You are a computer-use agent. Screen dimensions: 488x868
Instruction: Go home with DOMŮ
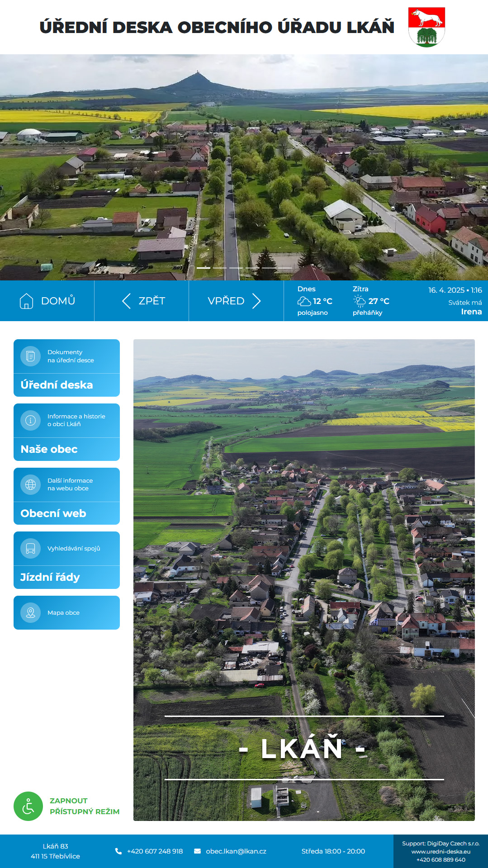click(47, 301)
